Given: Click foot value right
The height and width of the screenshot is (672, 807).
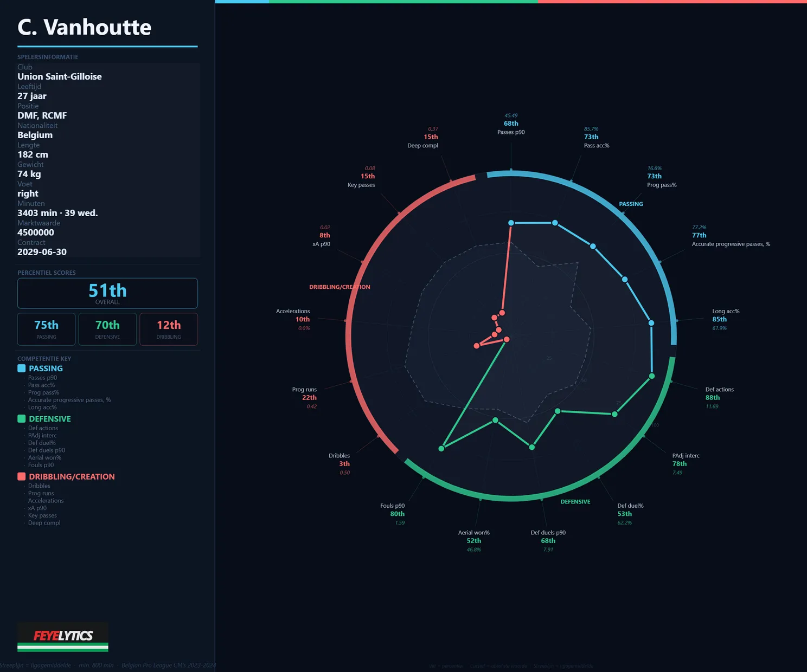Looking at the screenshot, I should [x=28, y=193].
